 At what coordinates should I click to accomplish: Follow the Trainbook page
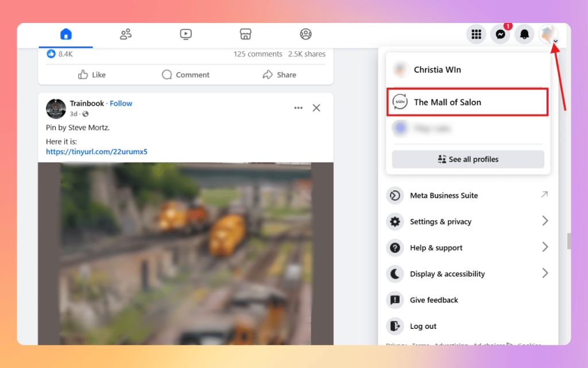point(121,103)
